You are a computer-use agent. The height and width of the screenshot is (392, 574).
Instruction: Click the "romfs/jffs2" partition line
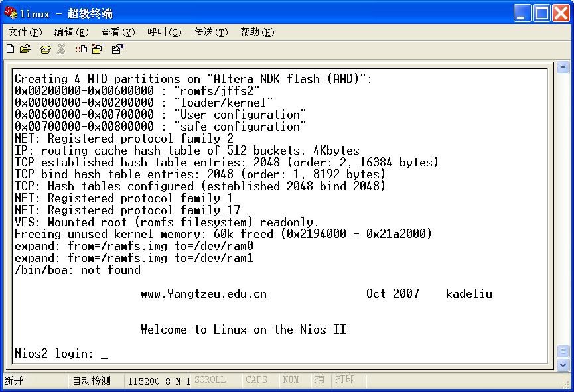pos(137,91)
